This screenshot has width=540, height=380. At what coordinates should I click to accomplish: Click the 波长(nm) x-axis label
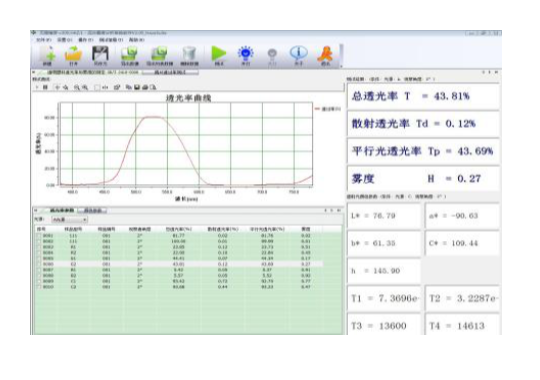point(186,199)
